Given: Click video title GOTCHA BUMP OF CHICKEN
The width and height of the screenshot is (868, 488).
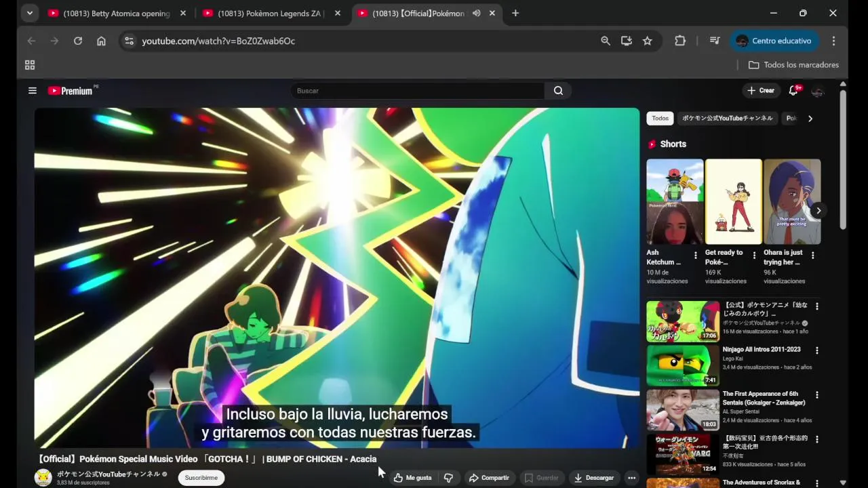Looking at the screenshot, I should (207, 459).
